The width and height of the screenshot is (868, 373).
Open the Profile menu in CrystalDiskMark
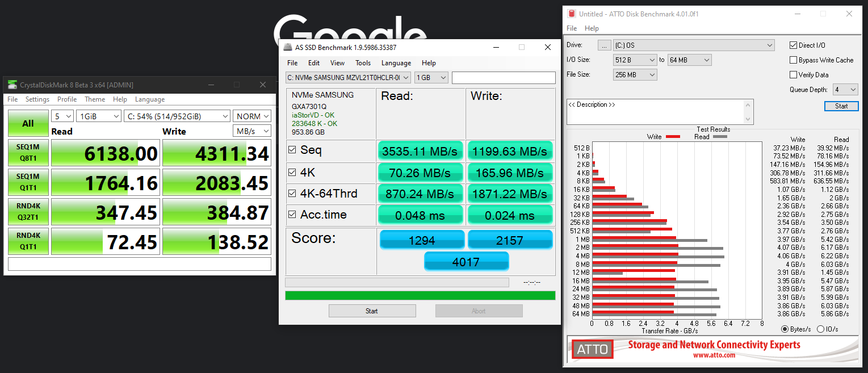pos(67,99)
